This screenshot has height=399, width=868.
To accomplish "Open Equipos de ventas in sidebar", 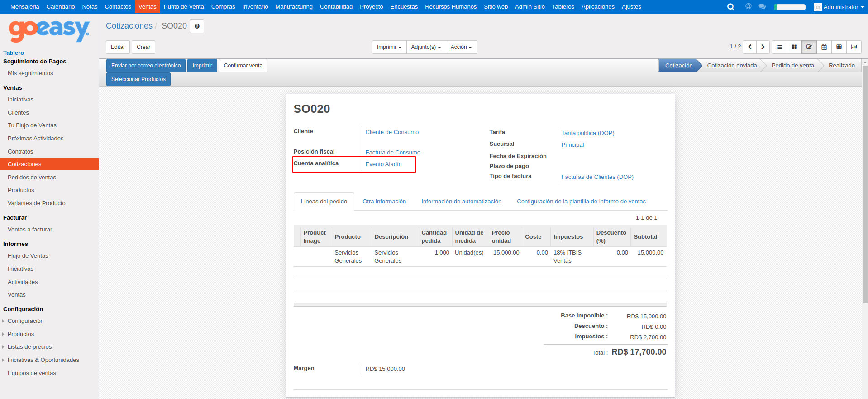I will tap(32, 373).
